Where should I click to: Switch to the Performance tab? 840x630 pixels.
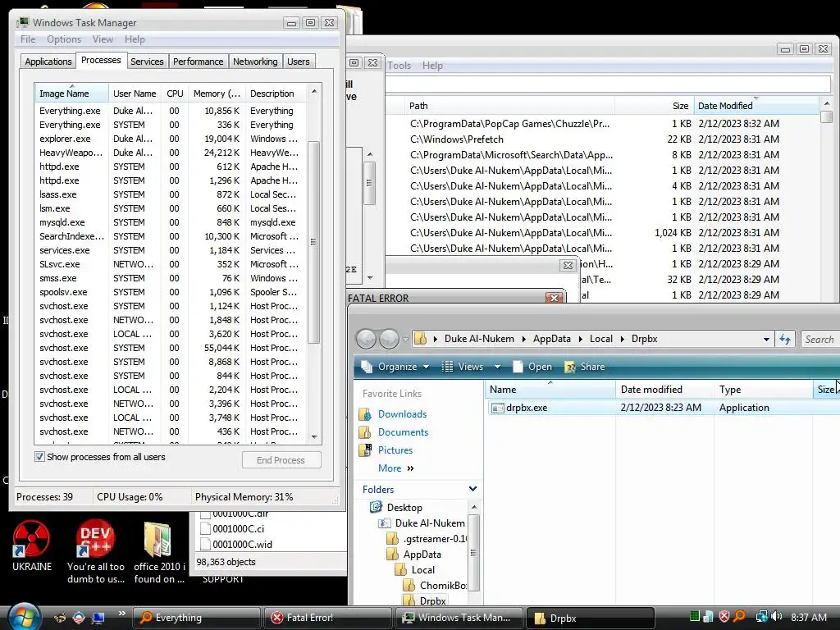[x=198, y=62]
